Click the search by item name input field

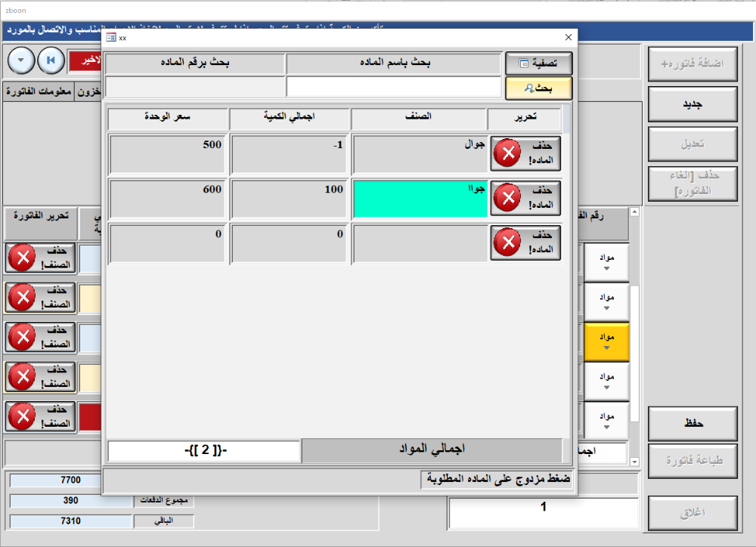click(393, 87)
